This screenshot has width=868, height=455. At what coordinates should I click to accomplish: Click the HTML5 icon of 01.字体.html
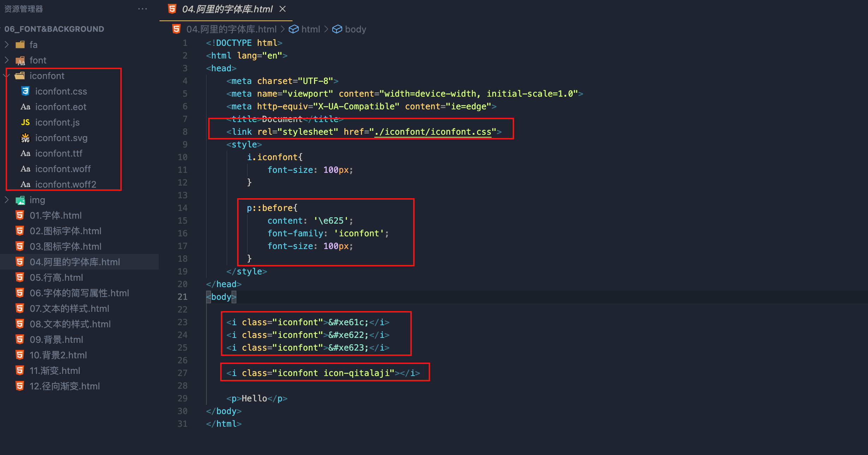(x=20, y=215)
